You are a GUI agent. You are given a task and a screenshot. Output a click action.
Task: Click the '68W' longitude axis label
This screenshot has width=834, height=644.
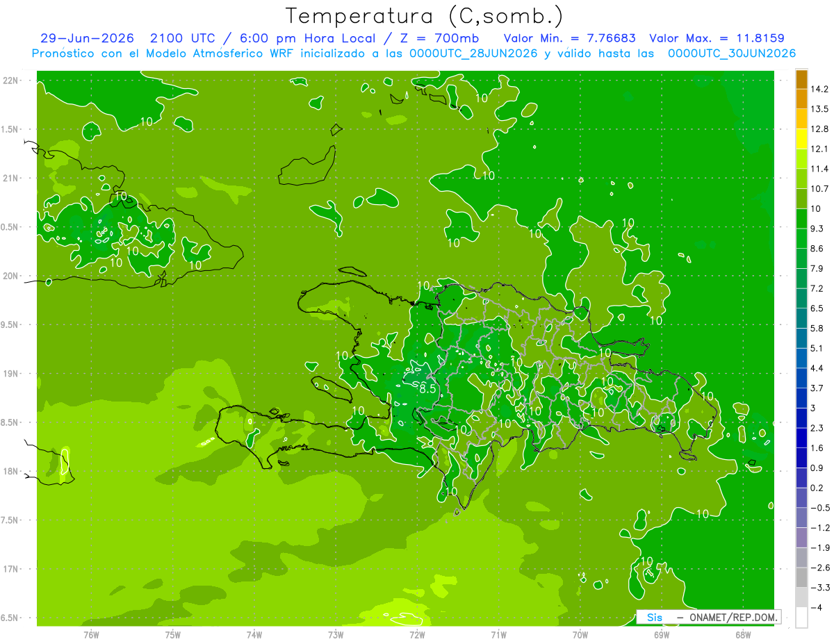(x=742, y=634)
